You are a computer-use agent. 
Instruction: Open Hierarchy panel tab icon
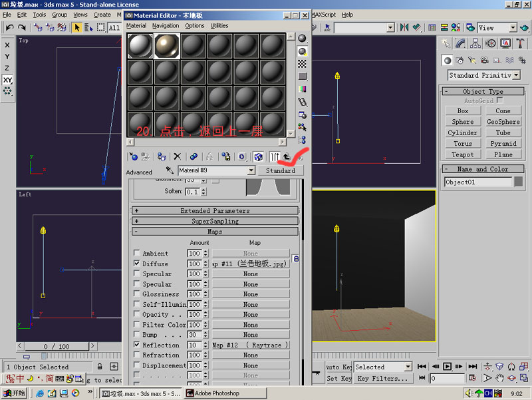pos(475,43)
